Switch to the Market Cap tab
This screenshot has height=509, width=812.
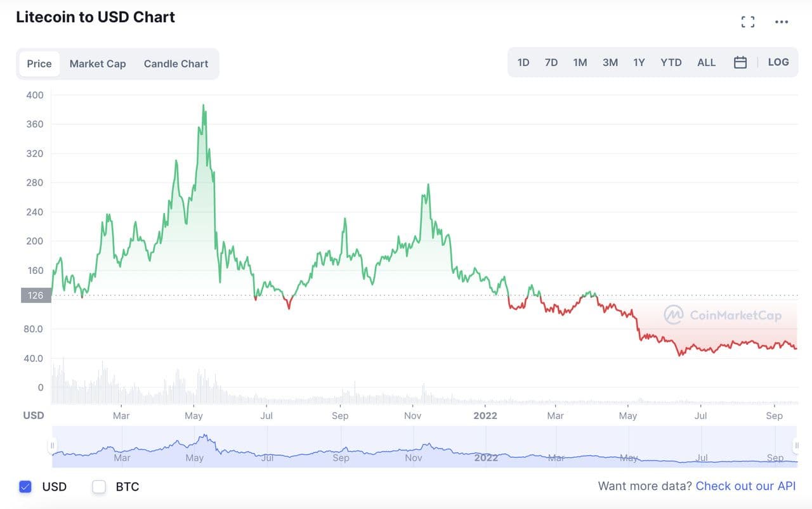[x=98, y=63]
